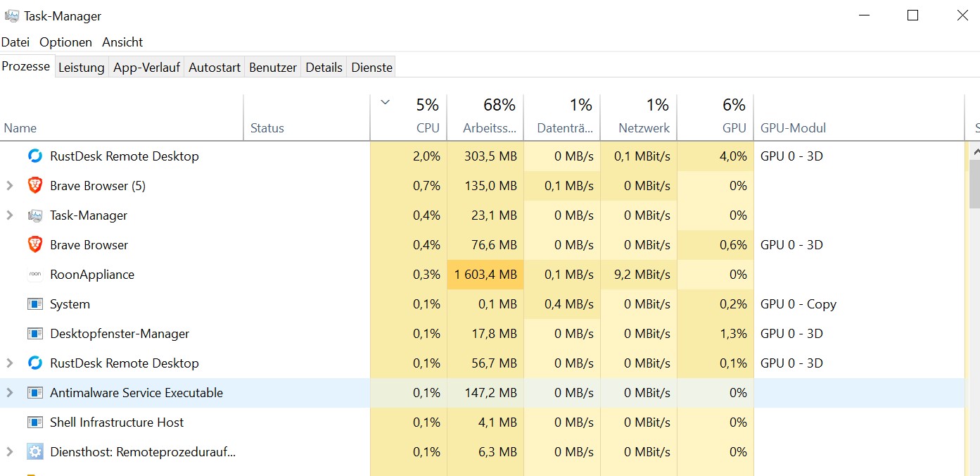The width and height of the screenshot is (980, 476).
Task: Click the scrollbar up arrow
Action: 974,151
